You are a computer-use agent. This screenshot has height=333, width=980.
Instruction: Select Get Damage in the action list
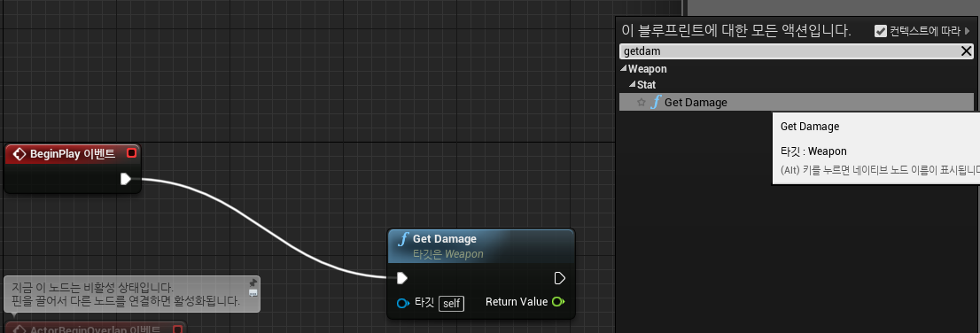pyautogui.click(x=797, y=102)
